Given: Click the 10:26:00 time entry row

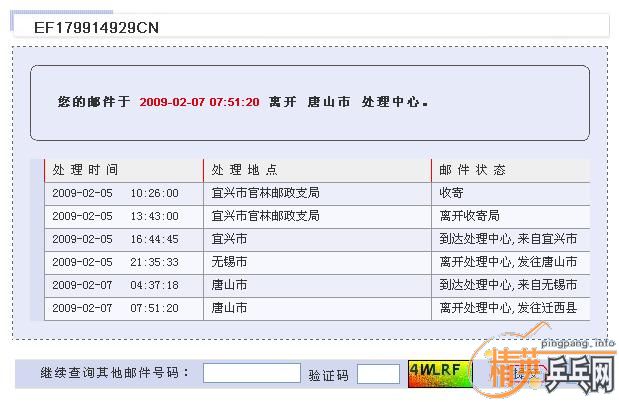Looking at the screenshot, I should (115, 193).
